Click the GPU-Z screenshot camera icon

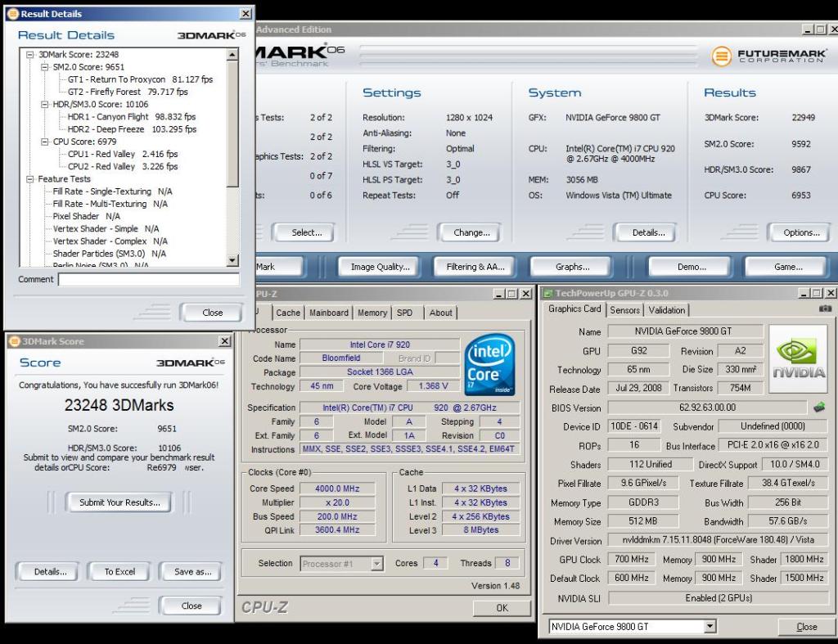(x=825, y=308)
